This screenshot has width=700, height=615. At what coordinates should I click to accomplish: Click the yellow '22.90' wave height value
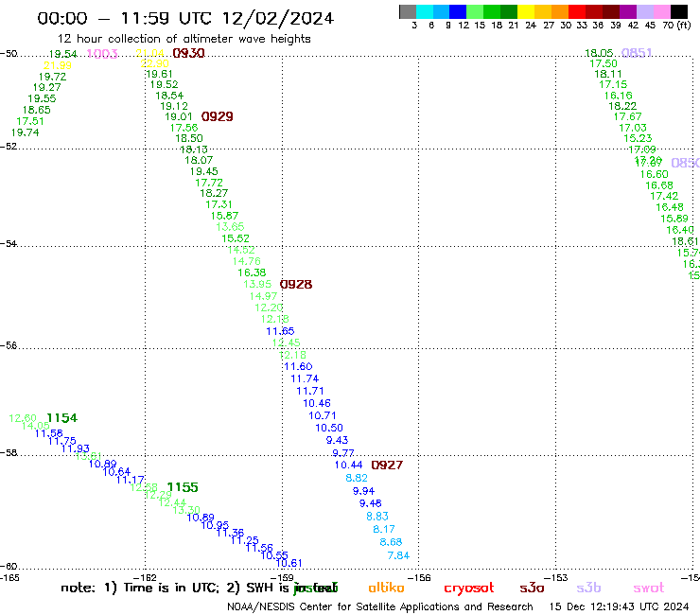point(154,64)
